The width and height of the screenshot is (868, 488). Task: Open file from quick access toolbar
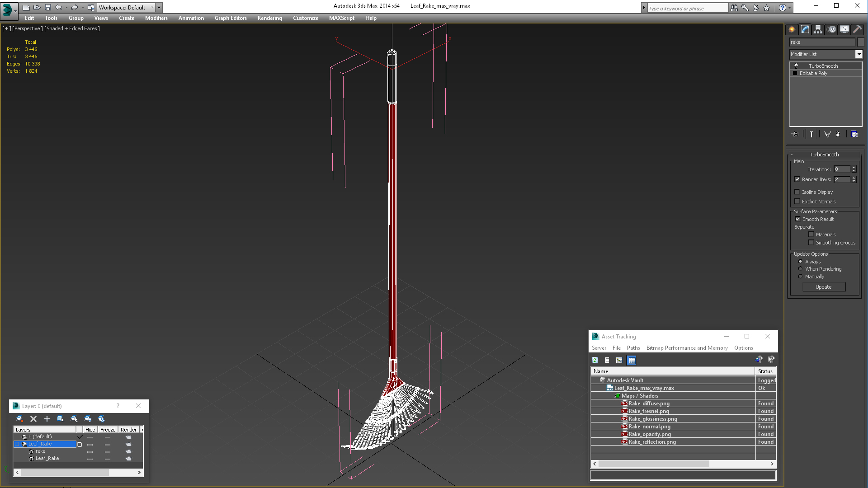pyautogui.click(x=37, y=7)
